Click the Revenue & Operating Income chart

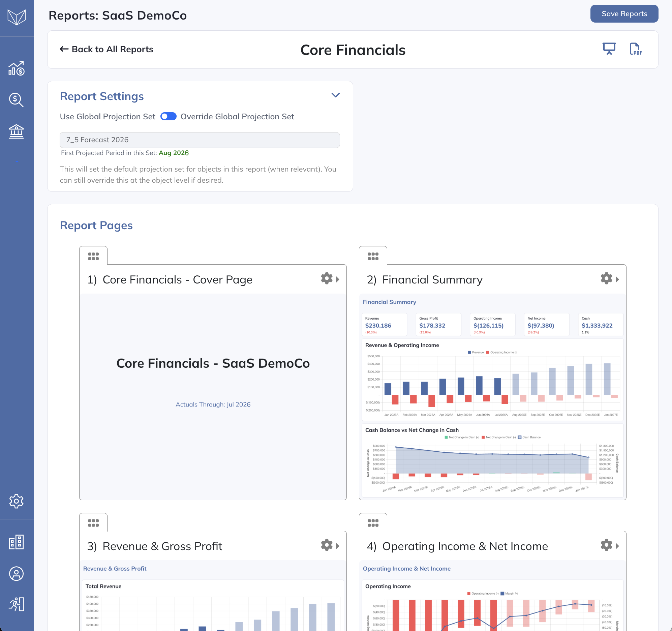pyautogui.click(x=492, y=380)
